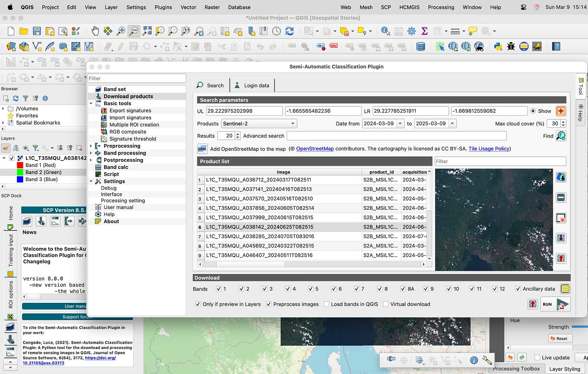Open the Date from calendar dropdown
This screenshot has width=588, height=374.
(400, 124)
